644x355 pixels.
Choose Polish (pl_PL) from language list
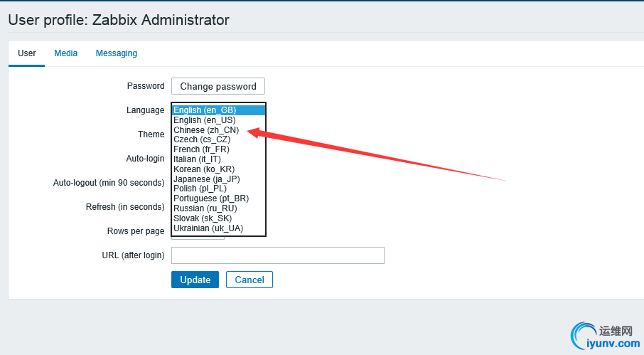(200, 189)
